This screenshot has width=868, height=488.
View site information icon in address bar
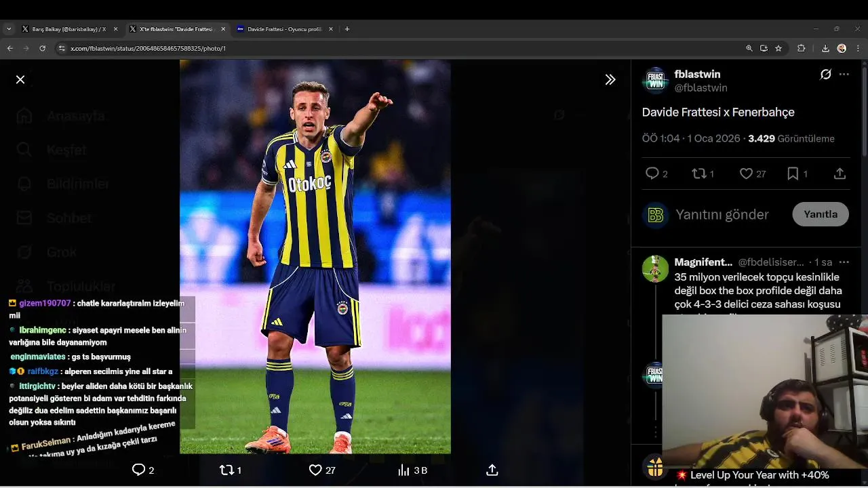(x=62, y=48)
